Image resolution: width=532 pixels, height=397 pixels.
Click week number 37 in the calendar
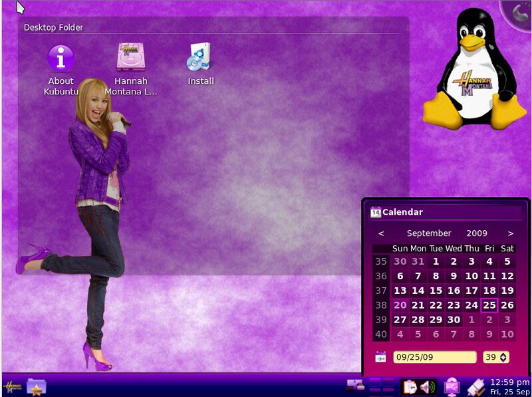(381, 291)
